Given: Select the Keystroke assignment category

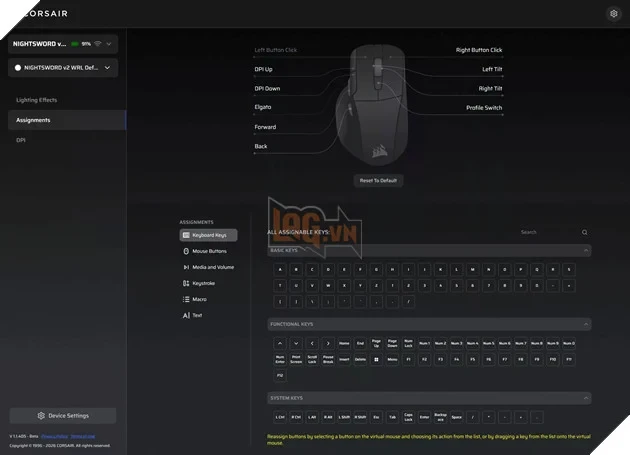Looking at the screenshot, I should (x=209, y=283).
